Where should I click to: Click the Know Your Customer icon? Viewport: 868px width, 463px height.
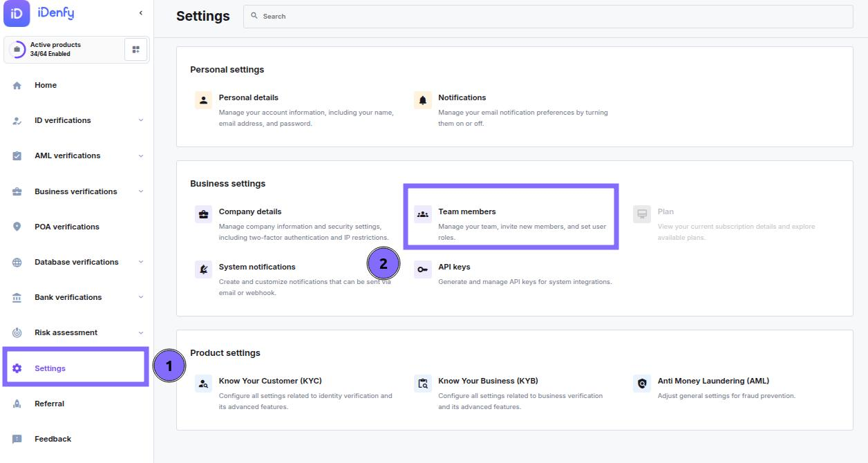(x=203, y=384)
